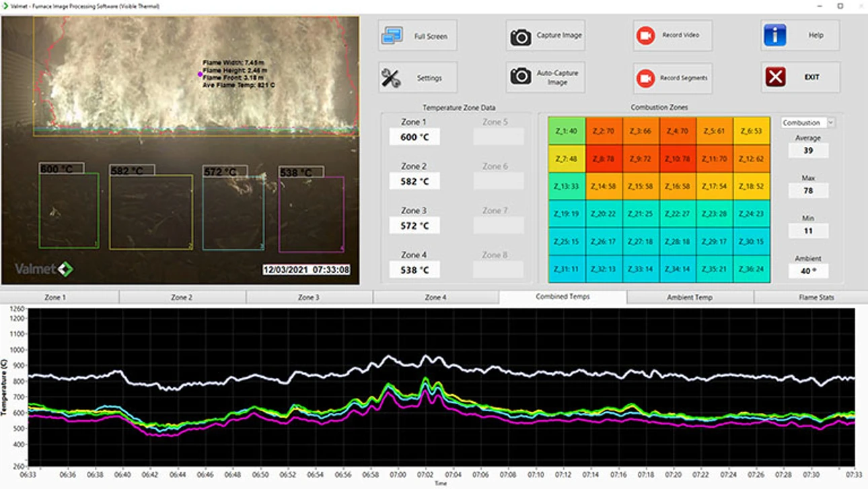The height and width of the screenshot is (489, 868).
Task: Switch to the Zone 3 tab
Action: pyautogui.click(x=309, y=297)
